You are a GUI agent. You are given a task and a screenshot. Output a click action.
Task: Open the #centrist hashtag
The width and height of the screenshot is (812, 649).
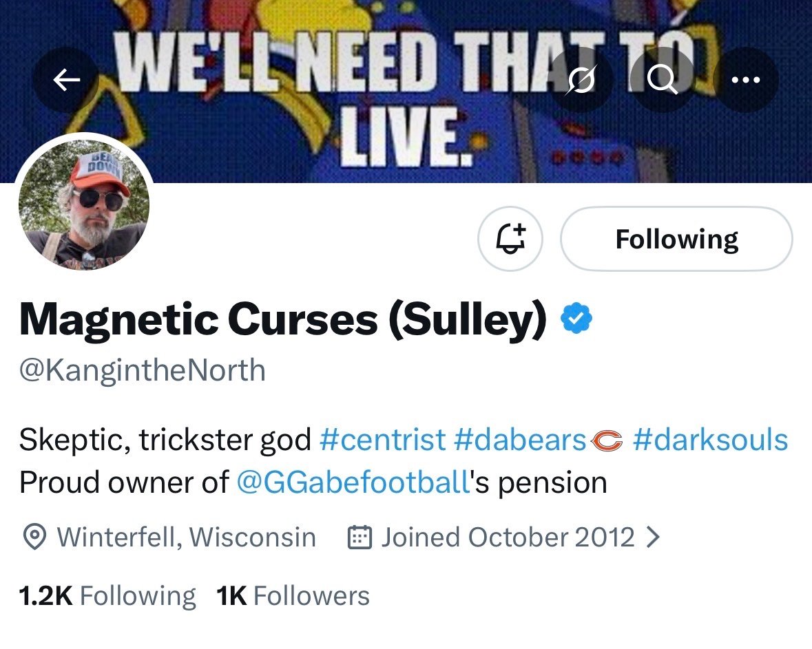pyautogui.click(x=382, y=440)
